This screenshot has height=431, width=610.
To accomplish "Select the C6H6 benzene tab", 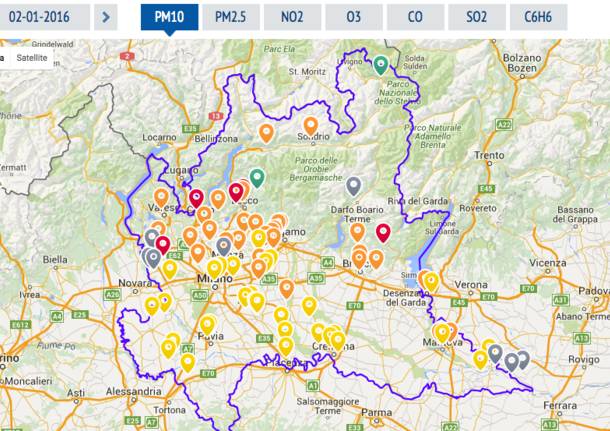I will click(x=538, y=17).
